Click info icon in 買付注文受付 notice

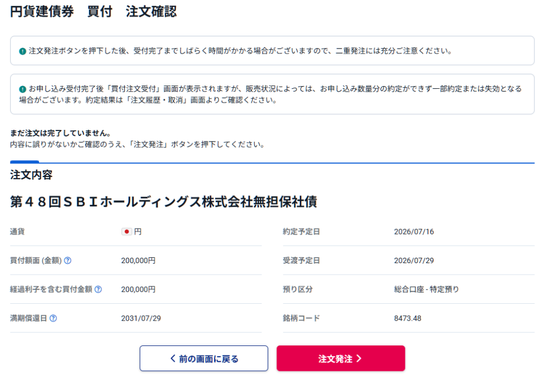pos(23,89)
